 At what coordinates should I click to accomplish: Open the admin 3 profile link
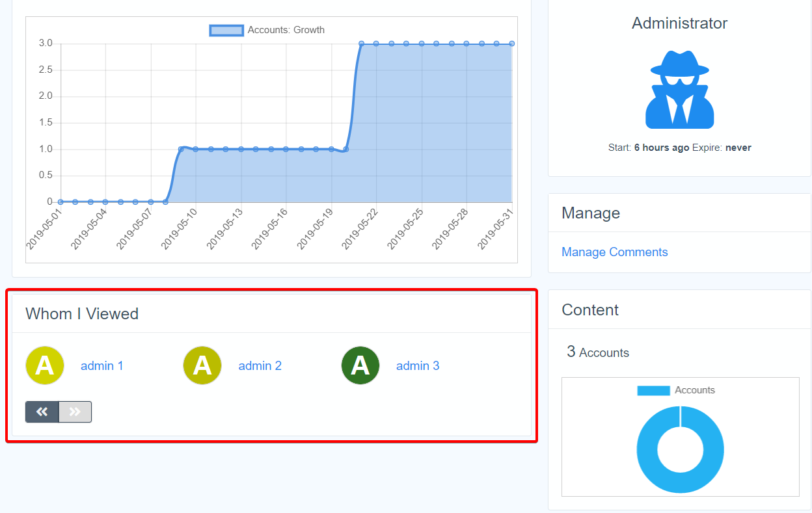(418, 366)
